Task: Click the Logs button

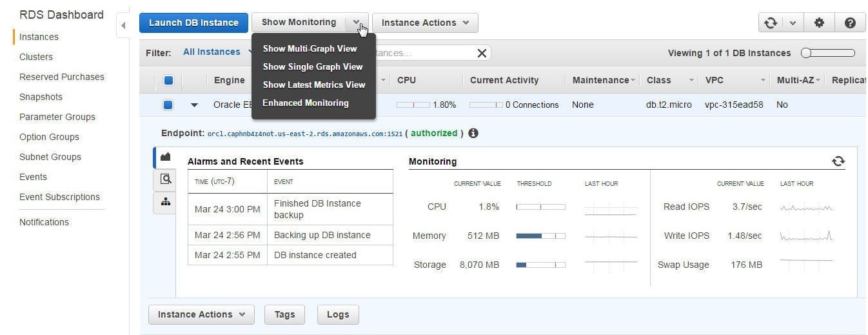Action: 338,314
